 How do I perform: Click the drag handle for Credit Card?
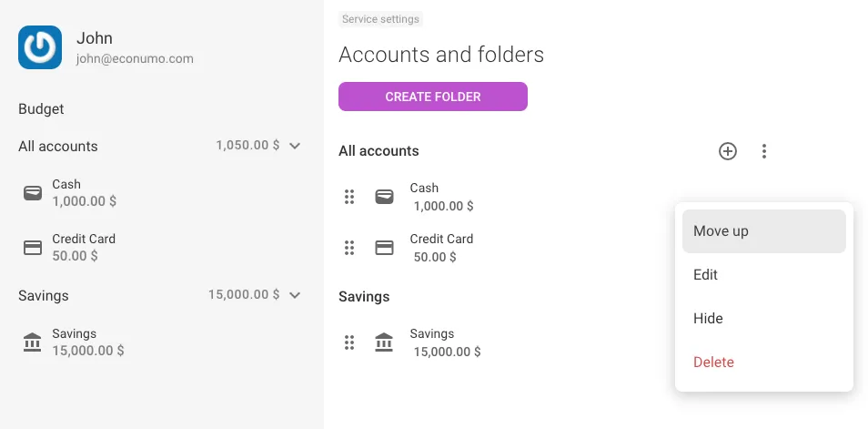[x=349, y=248]
